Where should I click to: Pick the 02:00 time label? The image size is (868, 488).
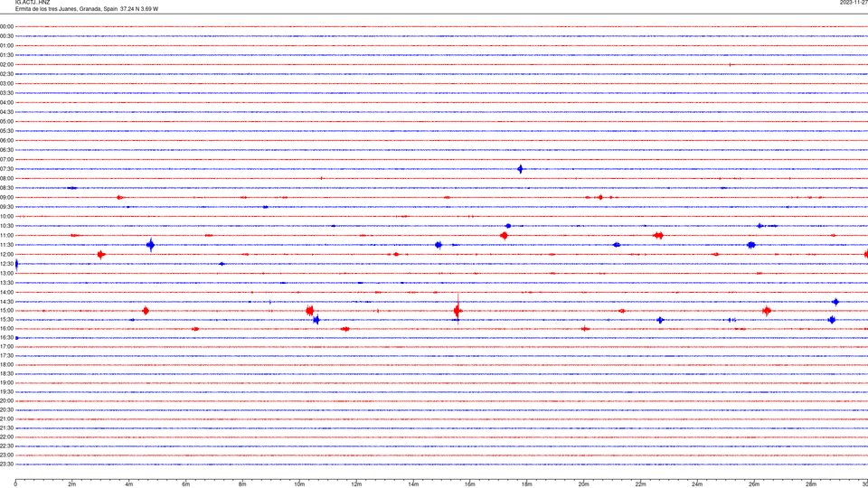(6, 64)
